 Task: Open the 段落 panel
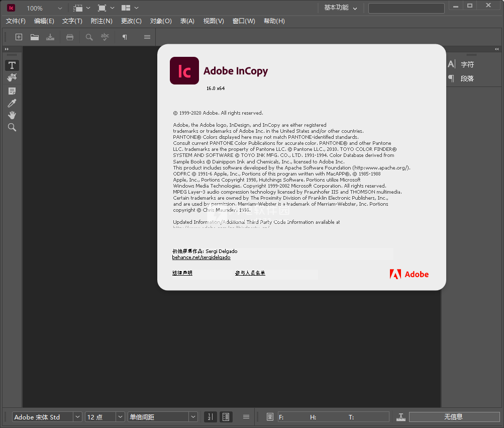point(461,78)
